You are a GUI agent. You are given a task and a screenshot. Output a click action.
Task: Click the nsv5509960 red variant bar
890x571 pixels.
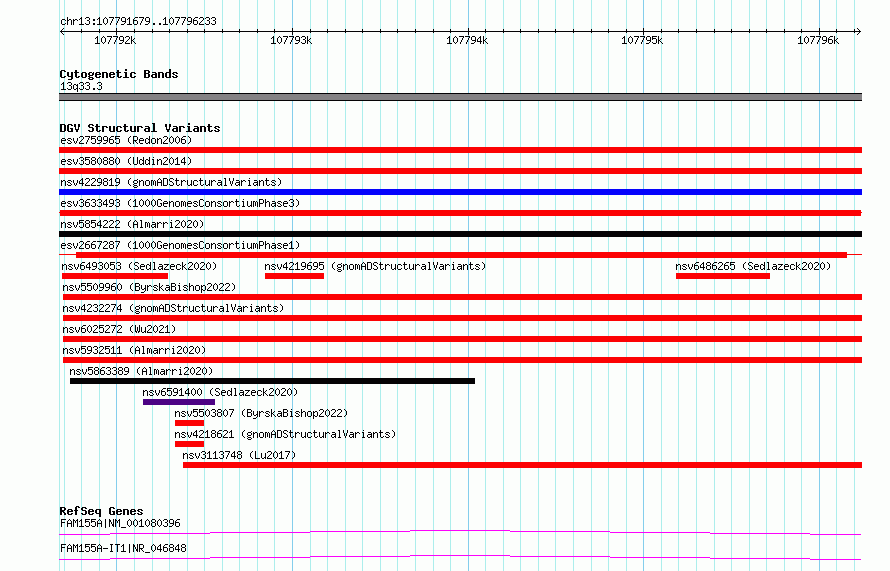click(x=463, y=297)
